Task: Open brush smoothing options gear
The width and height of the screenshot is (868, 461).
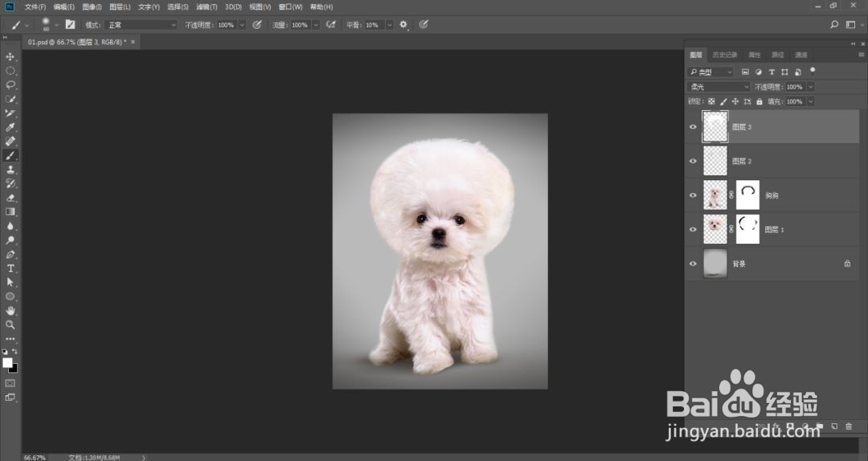Action: [x=403, y=25]
